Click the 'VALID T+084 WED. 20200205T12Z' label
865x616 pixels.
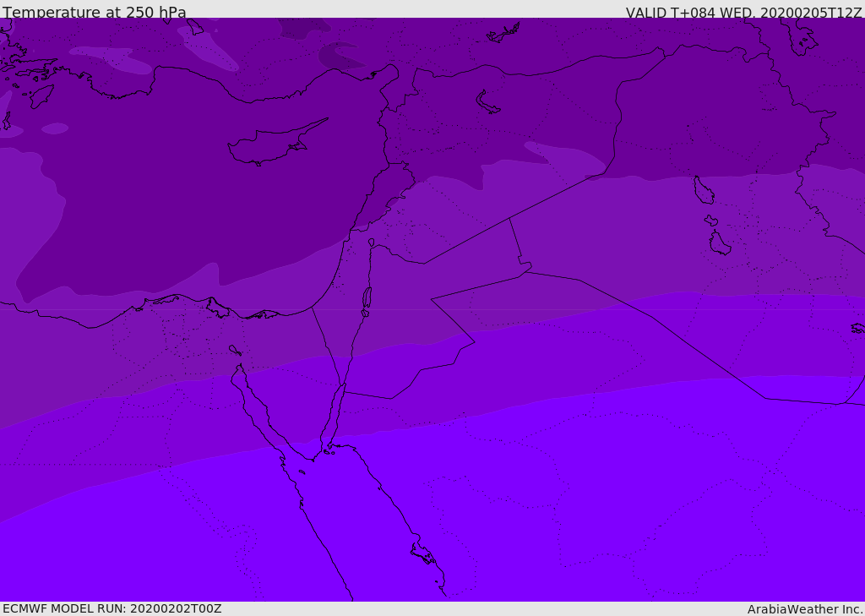coord(743,12)
